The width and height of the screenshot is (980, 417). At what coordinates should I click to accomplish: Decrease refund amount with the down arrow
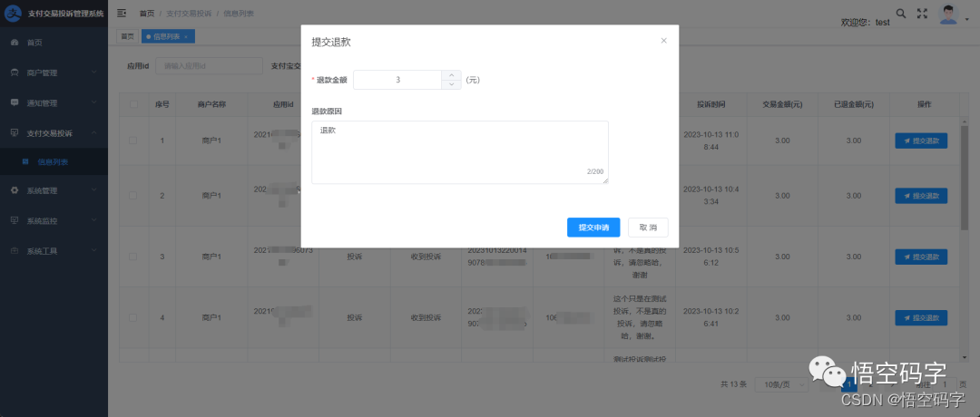point(451,84)
